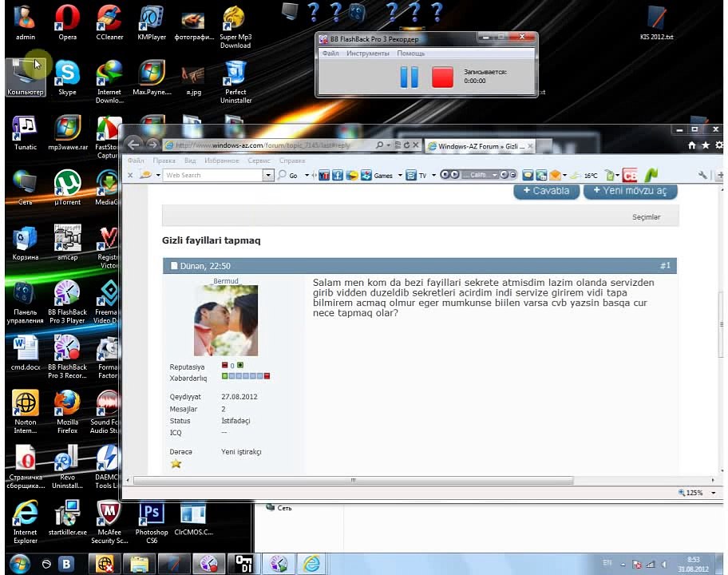Open the YouTube toolbar icon
Viewport: 728px width, 575px height.
(x=324, y=176)
